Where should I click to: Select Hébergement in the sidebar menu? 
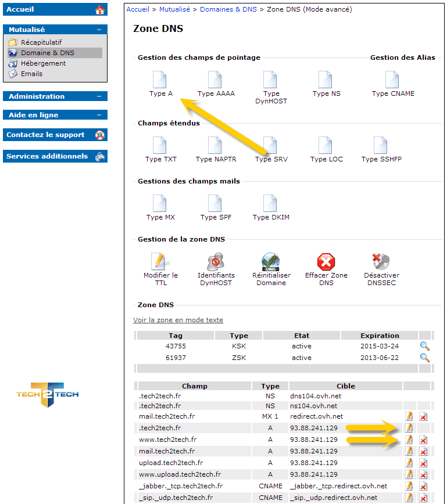pos(43,63)
